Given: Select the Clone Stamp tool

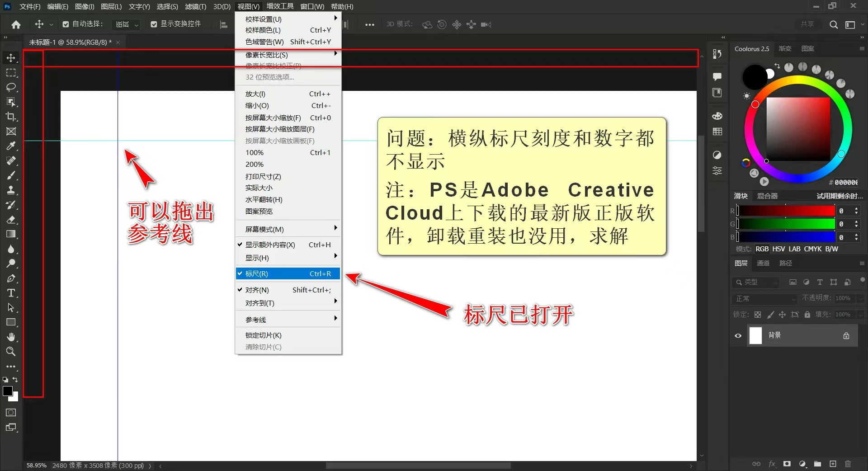Looking at the screenshot, I should coord(11,190).
